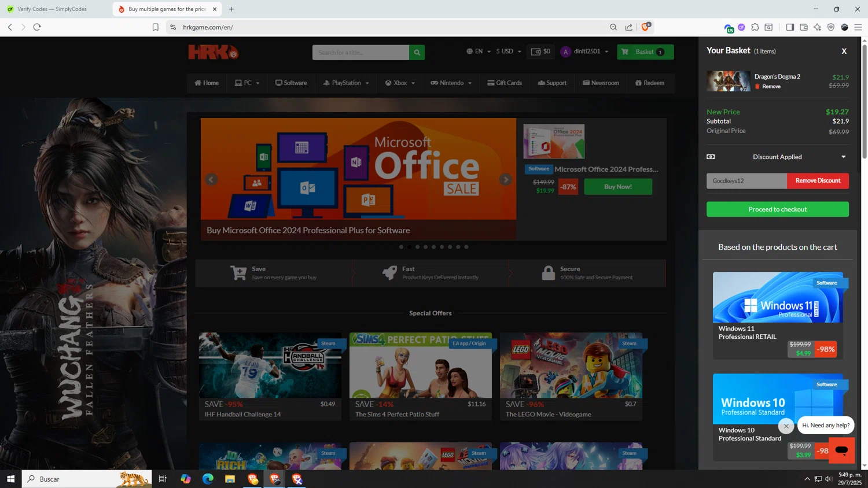The image size is (868, 488).
Task: Click the HRK Game logo
Action: (213, 52)
